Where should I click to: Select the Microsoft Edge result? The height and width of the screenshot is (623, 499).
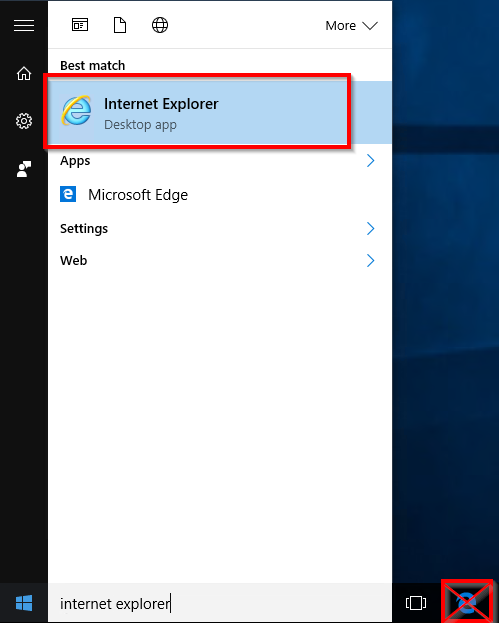(220, 195)
